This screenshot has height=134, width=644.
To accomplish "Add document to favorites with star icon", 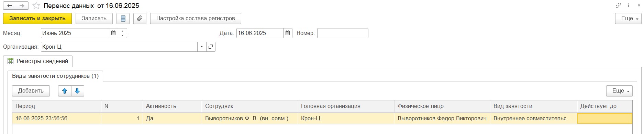I will click(x=36, y=6).
